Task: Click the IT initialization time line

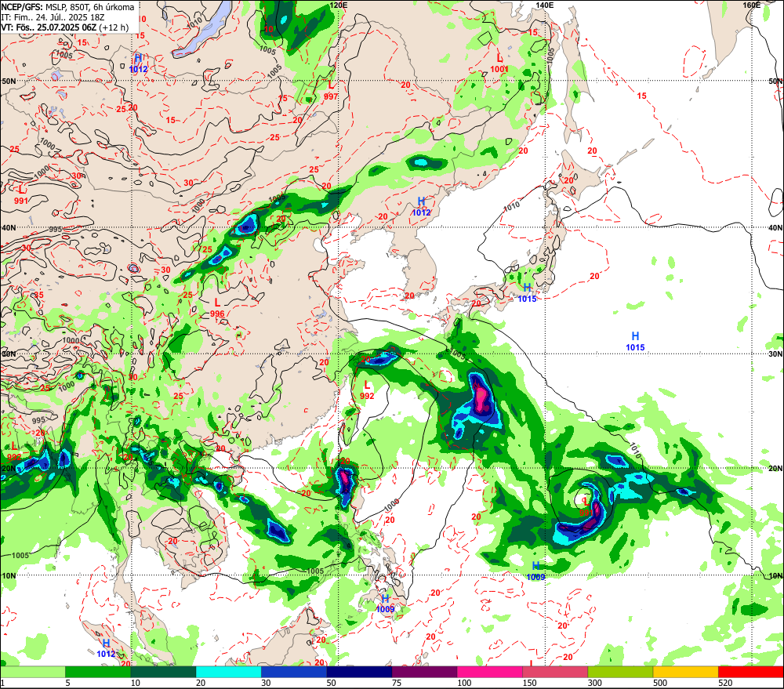Action: tap(53, 17)
